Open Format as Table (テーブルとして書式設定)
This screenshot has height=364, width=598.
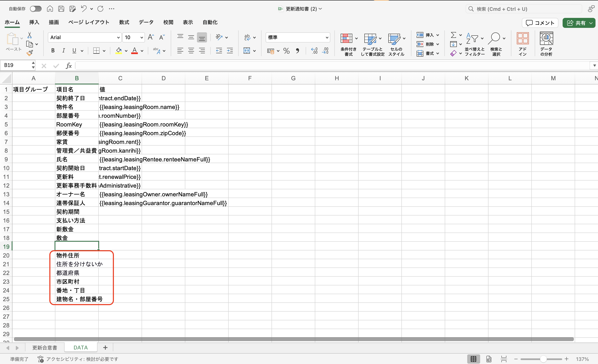coord(373,45)
